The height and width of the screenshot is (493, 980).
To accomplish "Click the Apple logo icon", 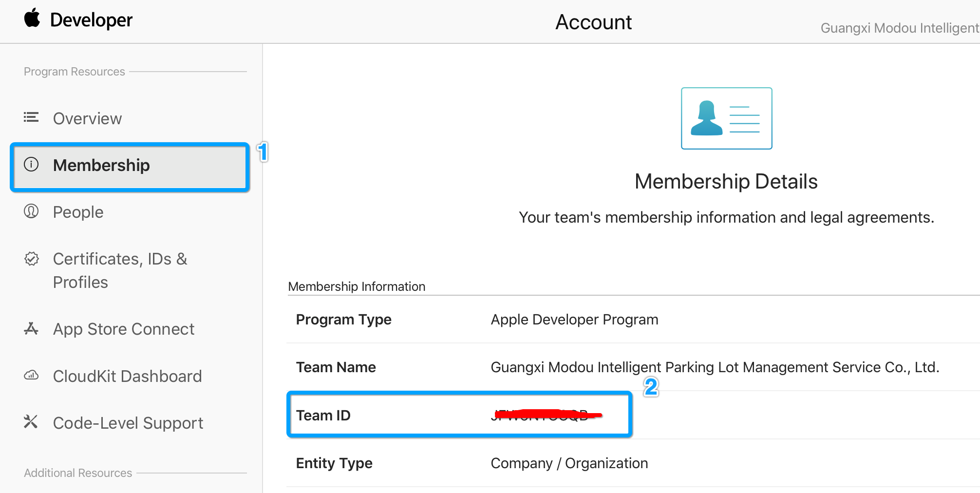I will tap(32, 18).
